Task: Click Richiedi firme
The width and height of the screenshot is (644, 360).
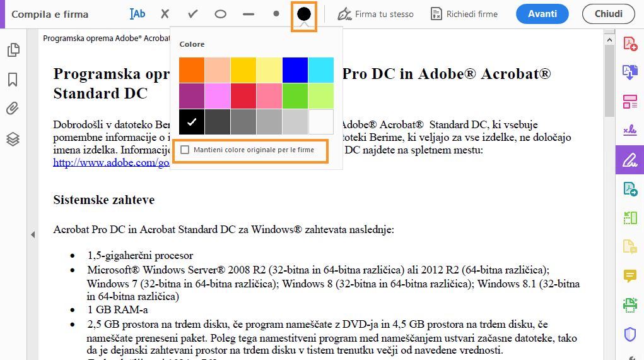Action: click(x=464, y=14)
